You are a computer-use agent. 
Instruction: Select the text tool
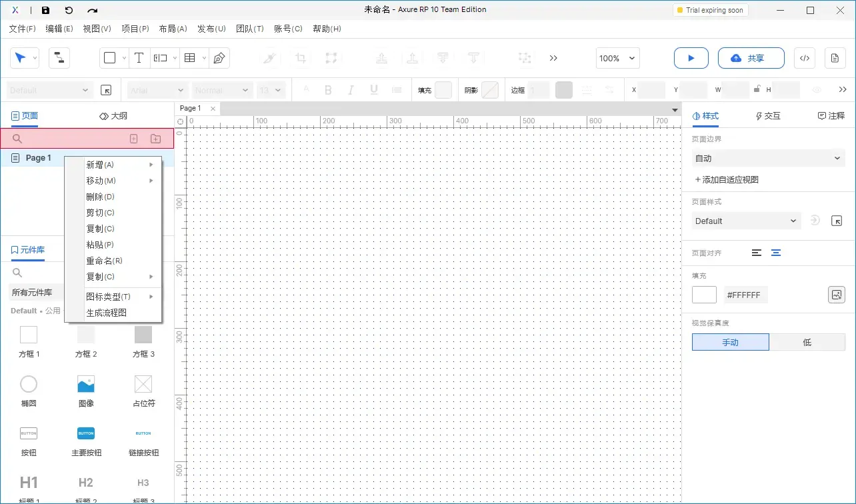(x=139, y=58)
